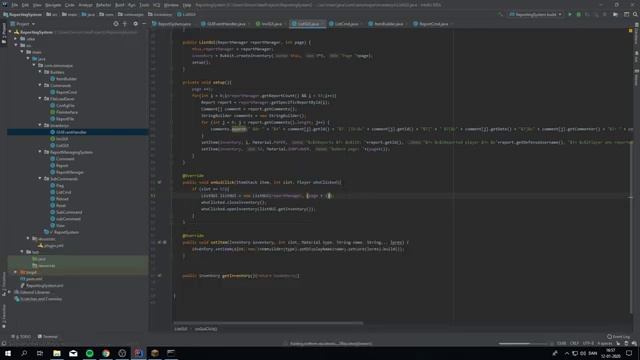Collapse the main folder in project tree
Screen dimensions: 640x360
click(x=22, y=52)
